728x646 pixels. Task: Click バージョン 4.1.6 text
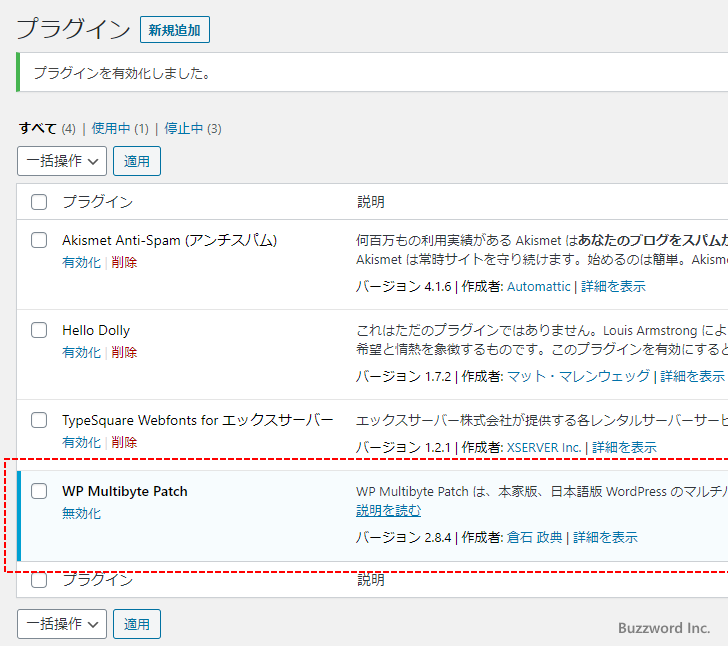tap(403, 287)
